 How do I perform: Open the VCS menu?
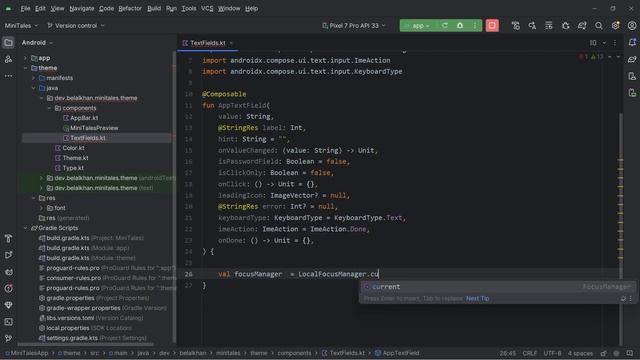click(207, 9)
